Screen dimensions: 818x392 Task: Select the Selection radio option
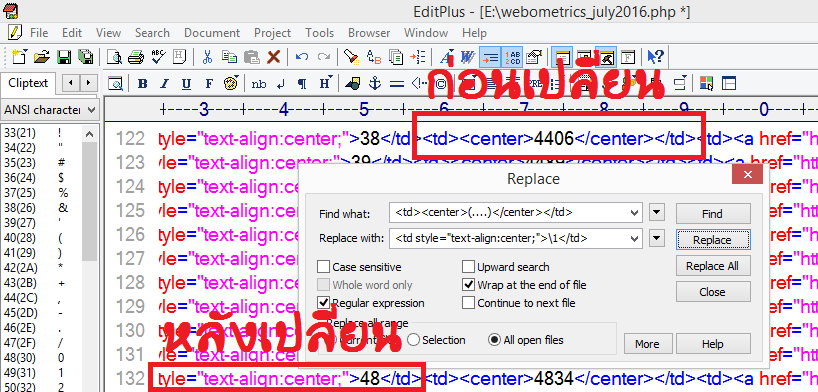pyautogui.click(x=413, y=340)
